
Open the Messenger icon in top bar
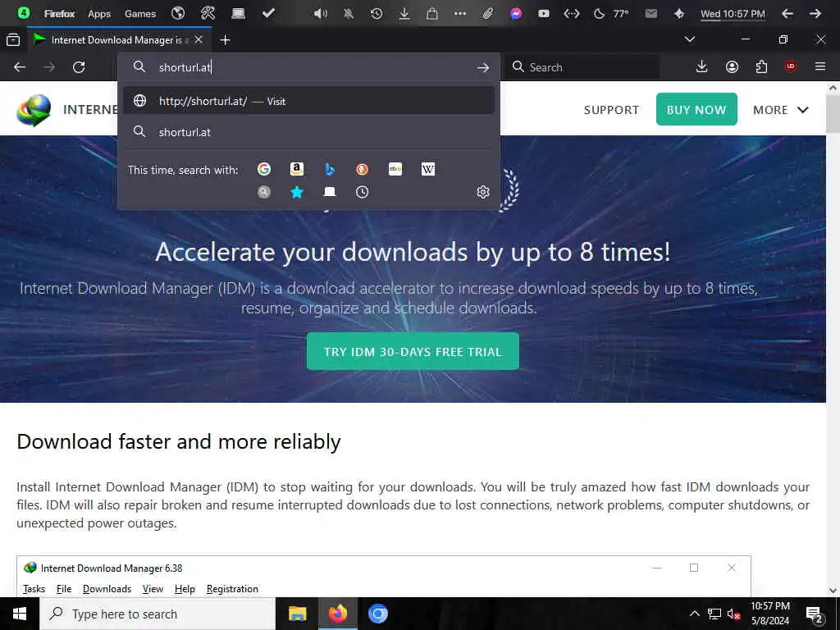point(516,13)
